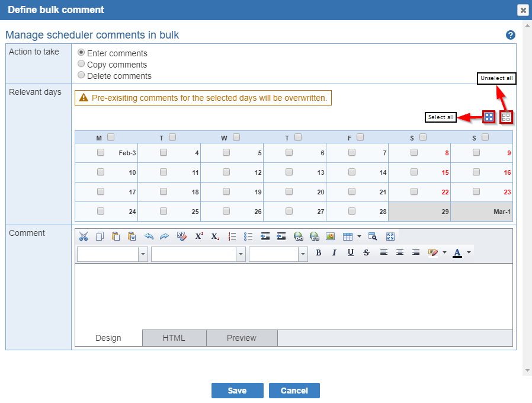
Task: Apply subscript formatting
Action: (x=216, y=236)
